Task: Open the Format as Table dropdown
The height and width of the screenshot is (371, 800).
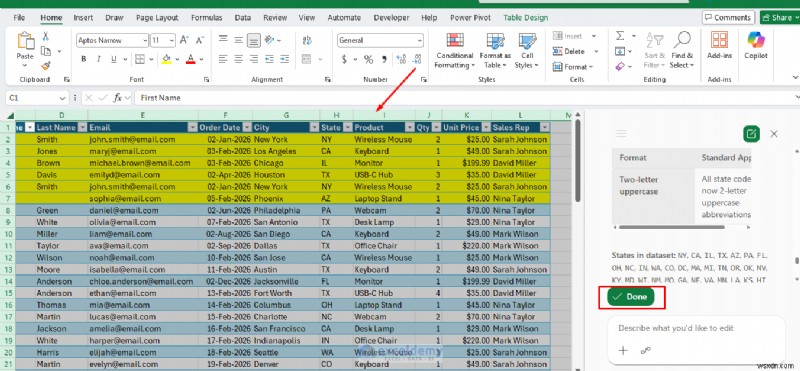Action: pos(495,51)
